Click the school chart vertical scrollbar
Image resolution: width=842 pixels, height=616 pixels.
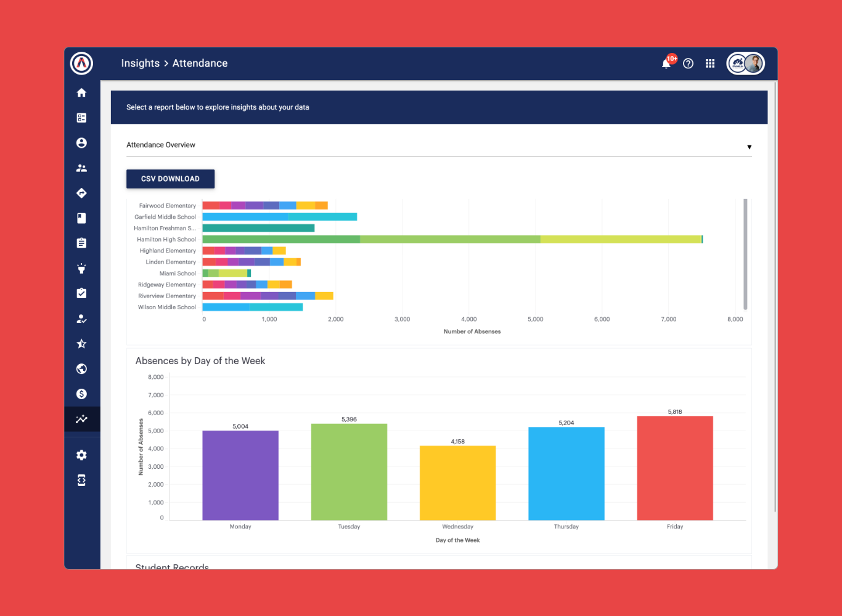click(745, 254)
